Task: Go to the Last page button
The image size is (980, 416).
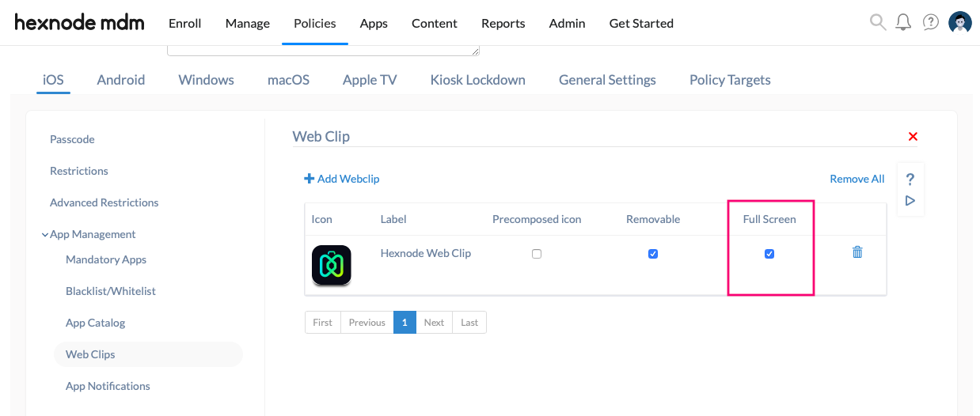Action: [469, 322]
